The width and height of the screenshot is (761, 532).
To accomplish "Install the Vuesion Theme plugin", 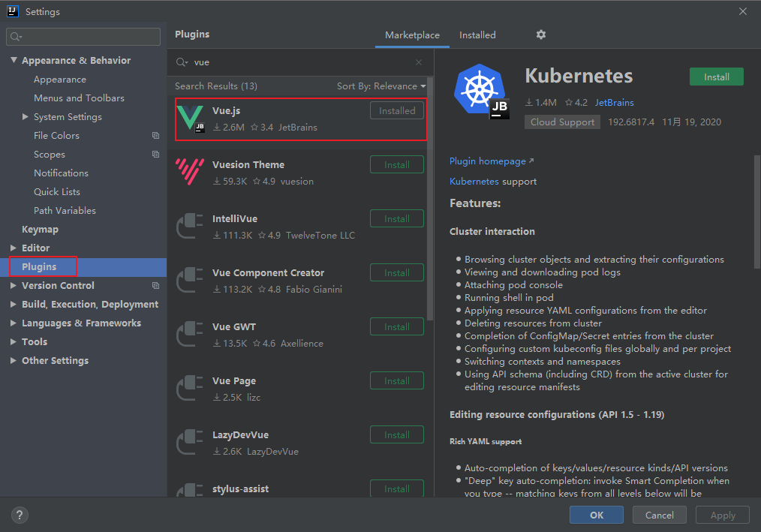I will pos(397,164).
